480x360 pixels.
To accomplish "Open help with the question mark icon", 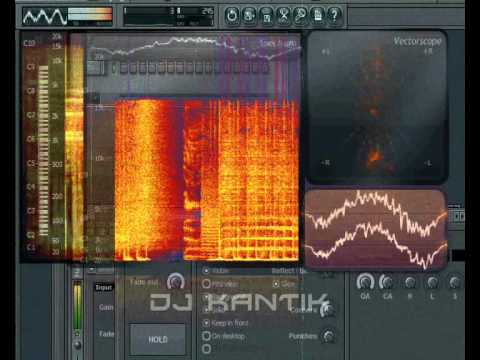I will point(334,15).
